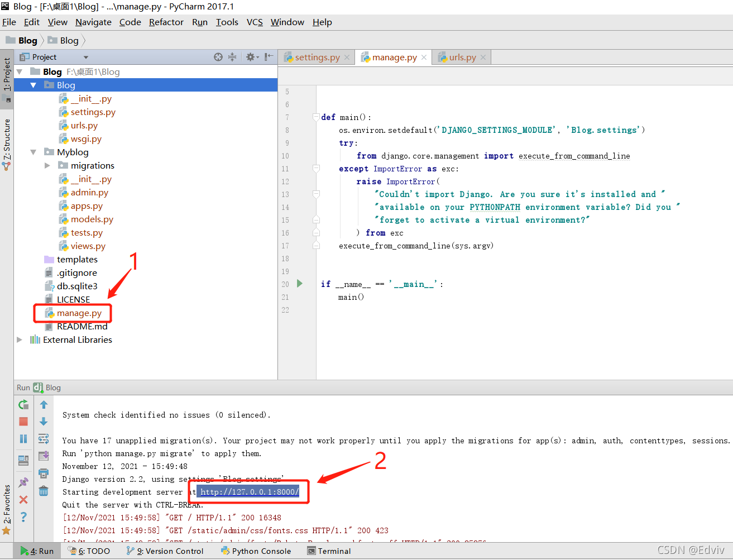Toggle the 6: TODO tool window button
This screenshot has height=560, width=733.
pos(89,551)
